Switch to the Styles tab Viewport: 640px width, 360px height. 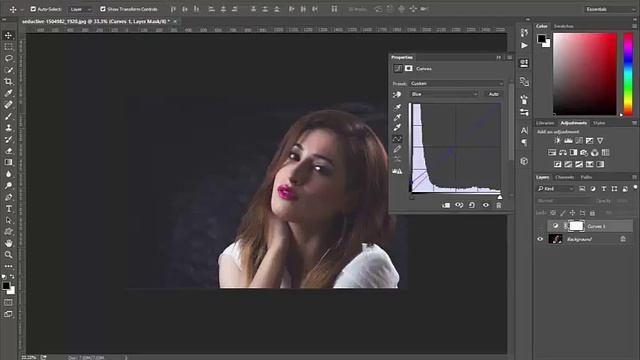[x=599, y=123]
